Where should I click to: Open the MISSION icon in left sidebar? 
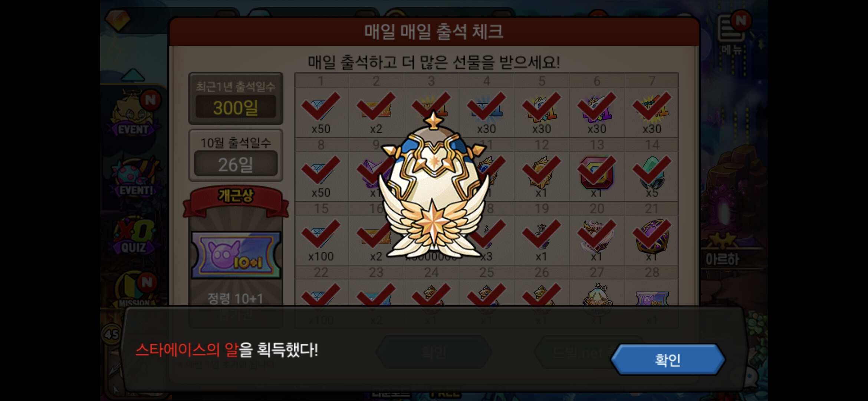pyautogui.click(x=134, y=290)
